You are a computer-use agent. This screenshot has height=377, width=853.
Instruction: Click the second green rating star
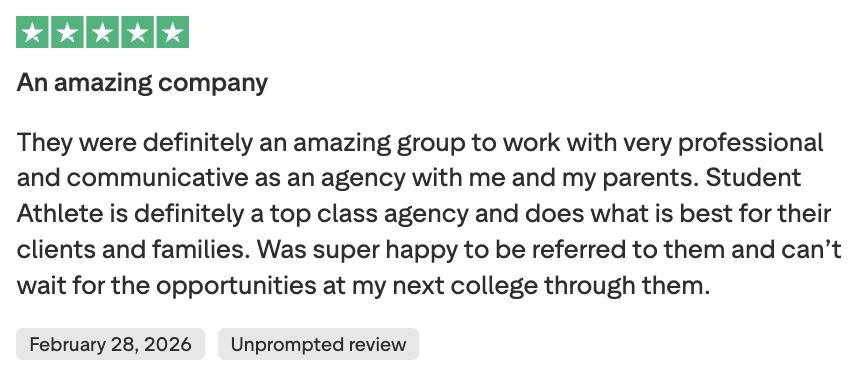[x=67, y=32]
